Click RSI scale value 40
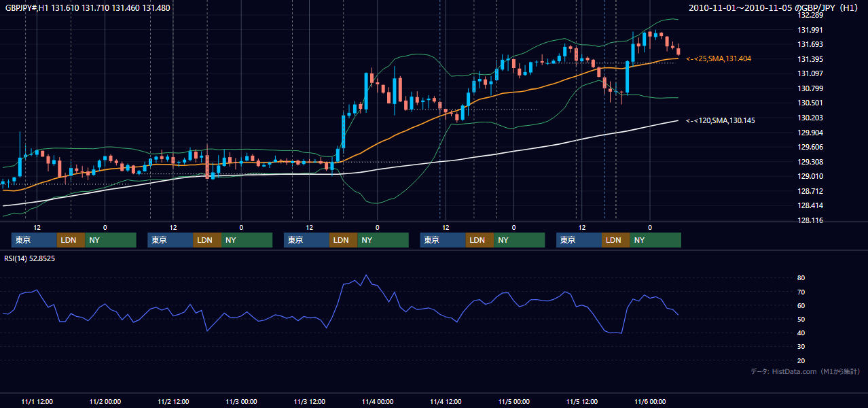 801,333
